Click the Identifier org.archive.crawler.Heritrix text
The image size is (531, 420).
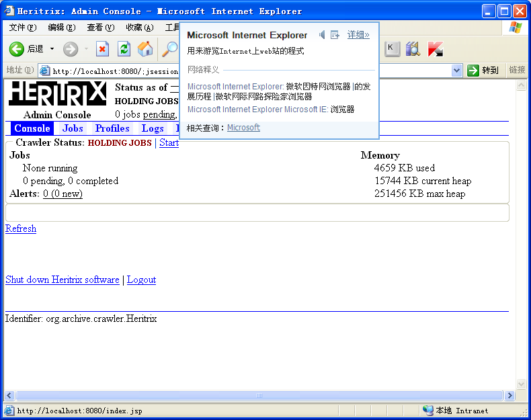(81, 319)
